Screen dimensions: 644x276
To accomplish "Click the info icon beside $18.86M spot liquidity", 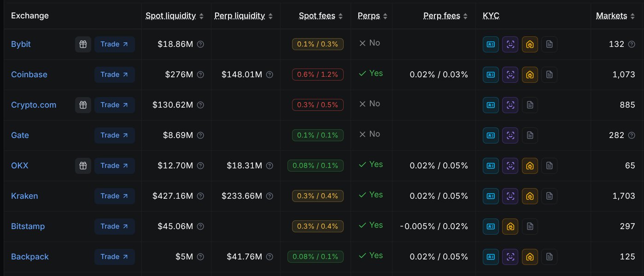I will tap(200, 44).
